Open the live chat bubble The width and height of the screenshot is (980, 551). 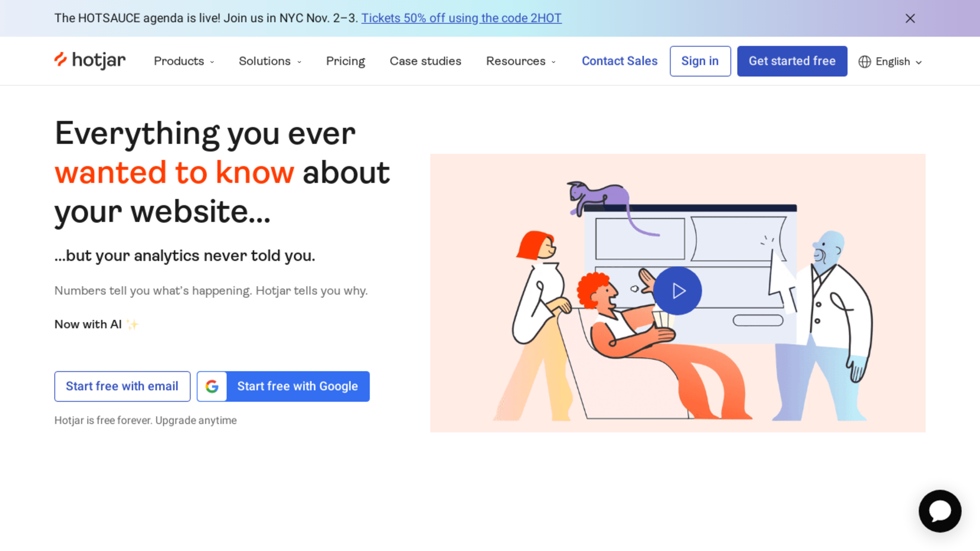click(x=940, y=511)
